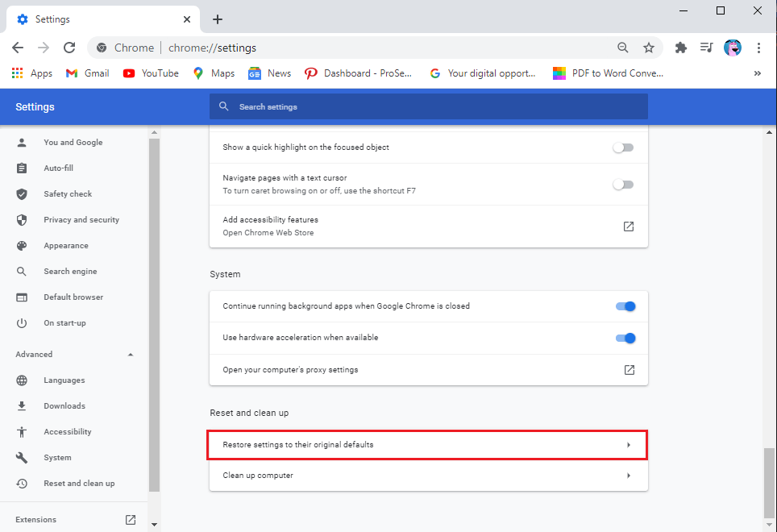This screenshot has width=777, height=532.
Task: Bookmark this page with the star icon
Action: coord(648,48)
